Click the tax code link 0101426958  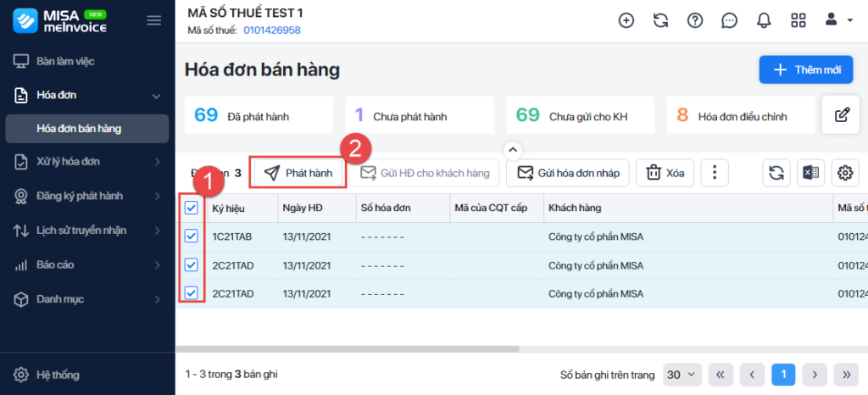[x=272, y=31]
